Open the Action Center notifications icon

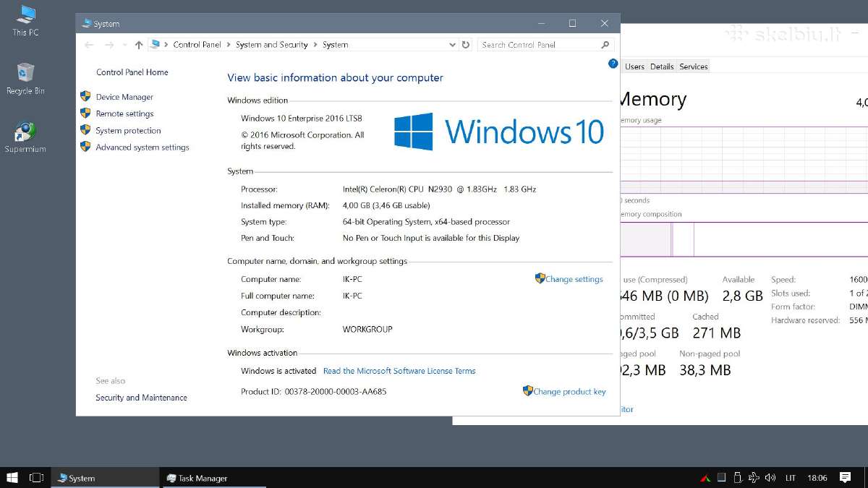pyautogui.click(x=845, y=478)
